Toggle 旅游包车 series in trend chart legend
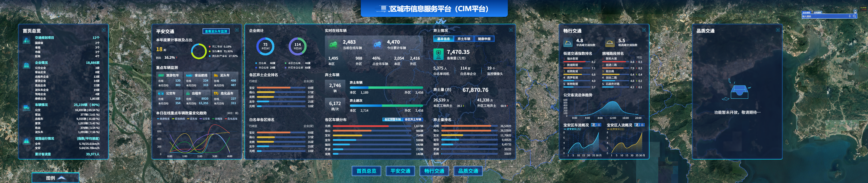Image resolution: width=868 pixels, height=183 pixels. tap(163, 119)
